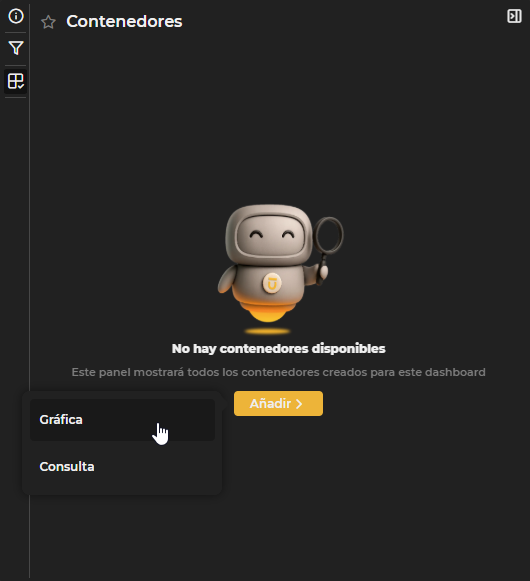This screenshot has height=581, width=530.
Task: Expand the chevron arrow on Añadir
Action: point(299,404)
